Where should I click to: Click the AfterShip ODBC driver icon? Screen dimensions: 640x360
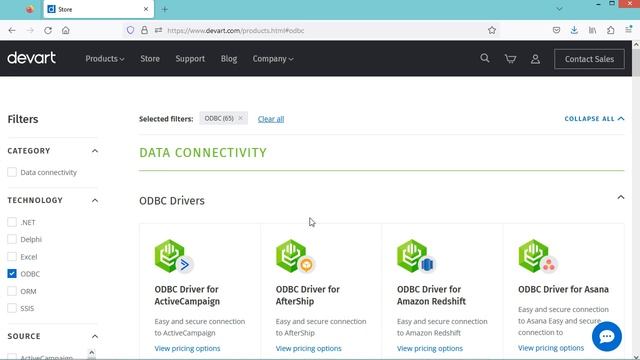click(295, 256)
